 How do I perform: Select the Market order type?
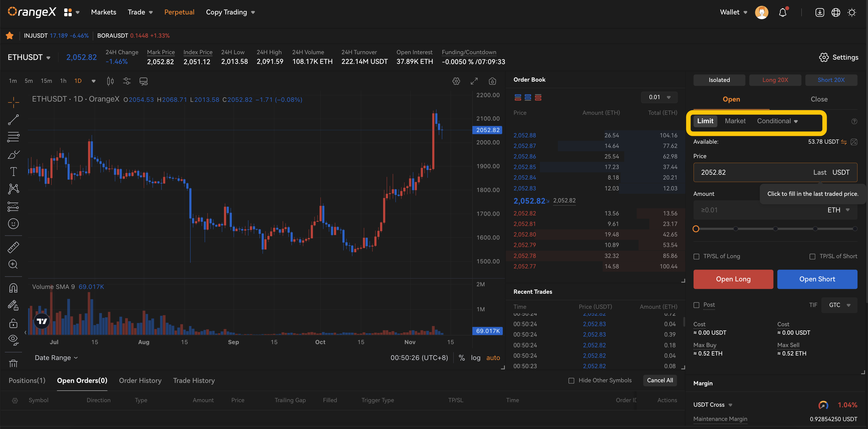(735, 121)
